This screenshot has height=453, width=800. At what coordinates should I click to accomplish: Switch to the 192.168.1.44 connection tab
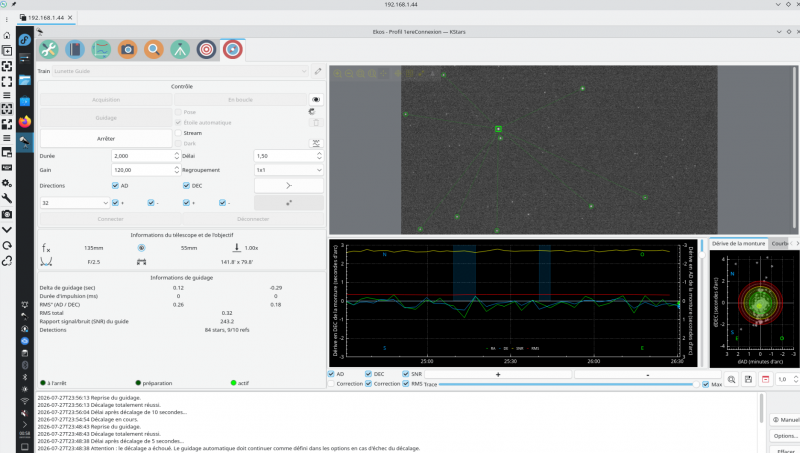click(46, 17)
